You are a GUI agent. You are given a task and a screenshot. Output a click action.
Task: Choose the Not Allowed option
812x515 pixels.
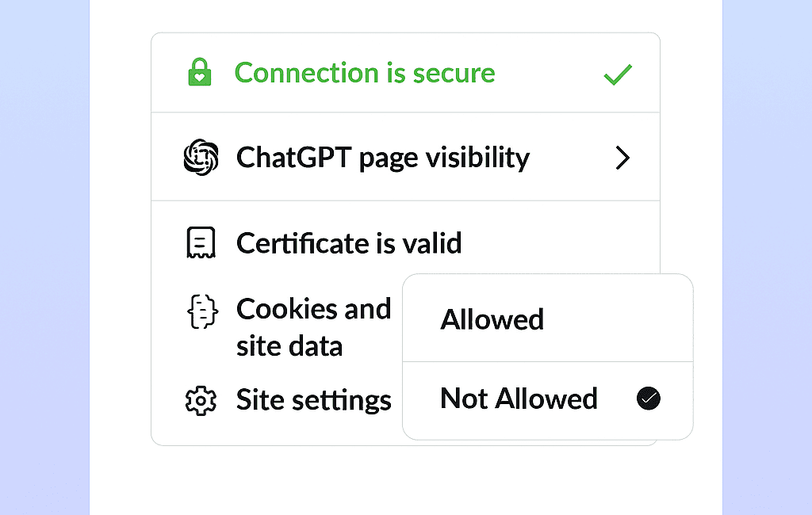[x=519, y=399]
